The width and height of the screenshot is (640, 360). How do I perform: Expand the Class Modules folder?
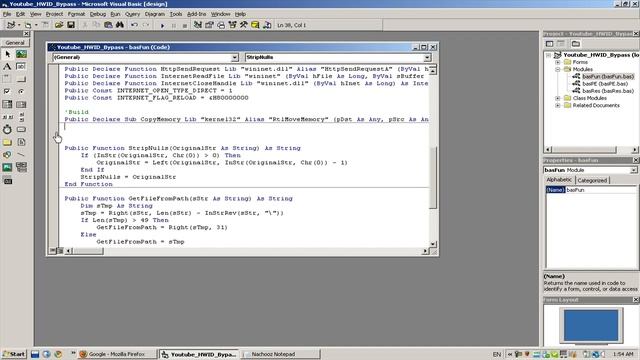[558, 98]
